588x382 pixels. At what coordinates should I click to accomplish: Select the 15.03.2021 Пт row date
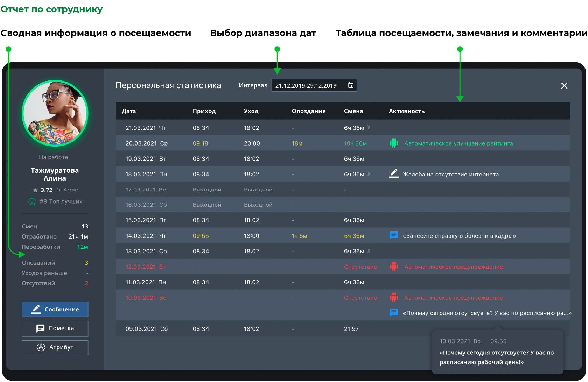pyautogui.click(x=146, y=220)
